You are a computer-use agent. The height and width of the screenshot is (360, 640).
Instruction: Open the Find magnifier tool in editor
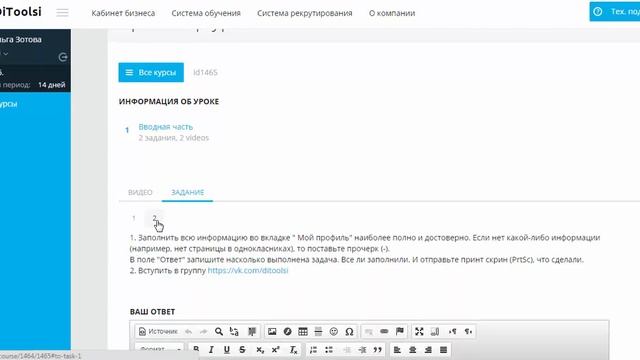coord(219,331)
